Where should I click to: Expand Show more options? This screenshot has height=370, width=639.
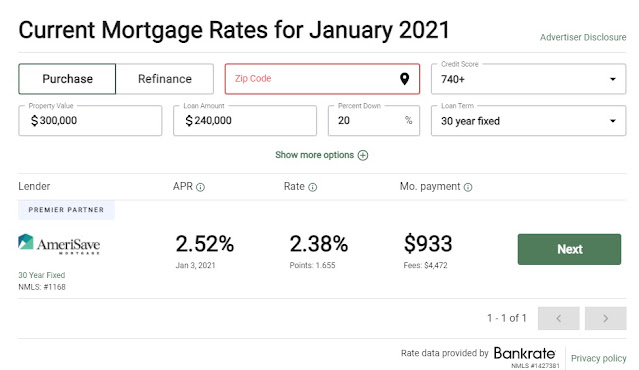(322, 155)
